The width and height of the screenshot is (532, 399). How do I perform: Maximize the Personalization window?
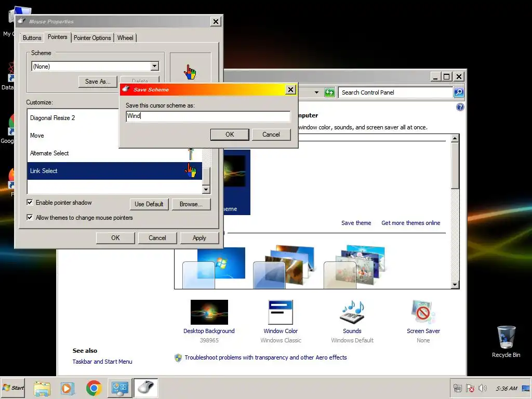446,77
